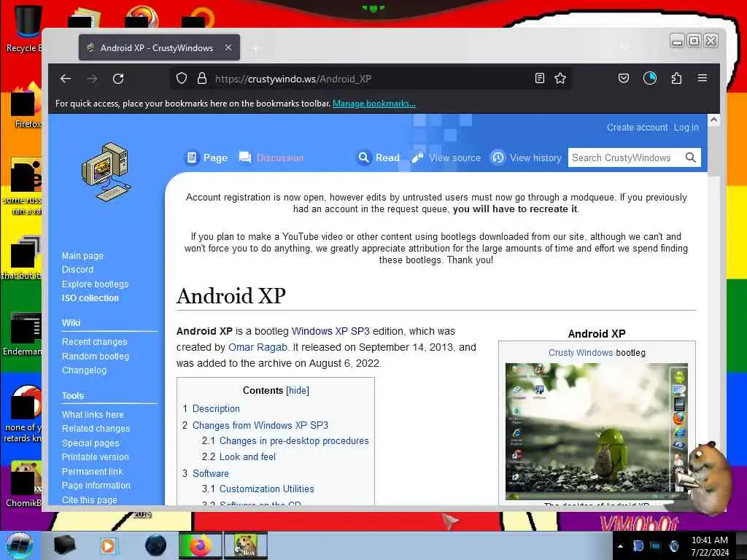
Task: Switch to the Page tab
Action: click(206, 157)
